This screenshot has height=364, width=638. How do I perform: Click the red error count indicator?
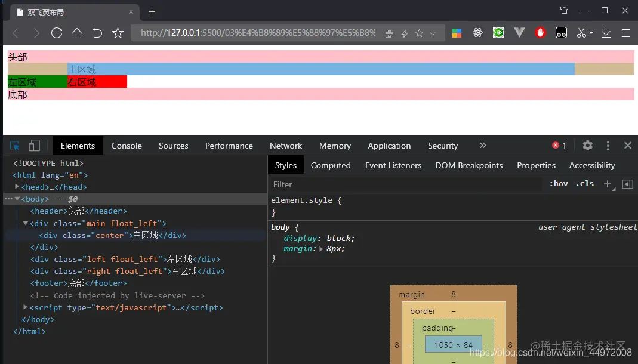(x=559, y=146)
